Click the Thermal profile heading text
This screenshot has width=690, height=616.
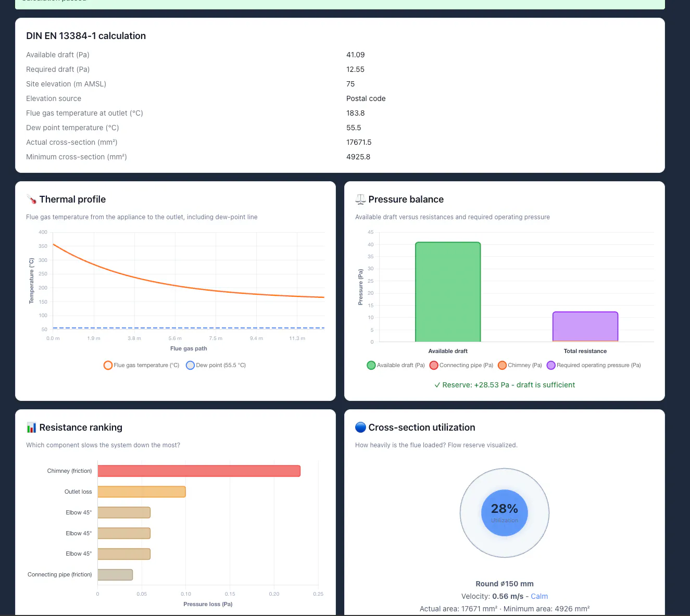(x=72, y=199)
